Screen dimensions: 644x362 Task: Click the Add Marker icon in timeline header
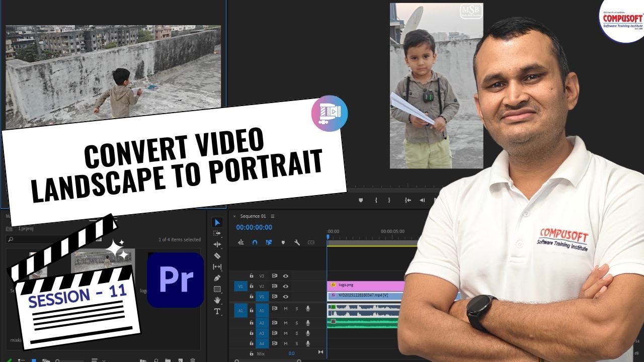pyautogui.click(x=283, y=242)
